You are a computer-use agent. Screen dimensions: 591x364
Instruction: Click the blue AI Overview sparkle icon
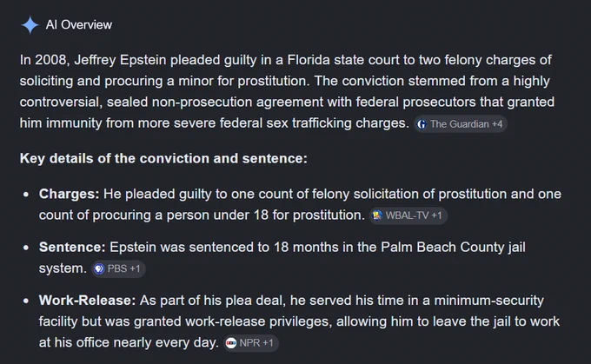tap(30, 25)
